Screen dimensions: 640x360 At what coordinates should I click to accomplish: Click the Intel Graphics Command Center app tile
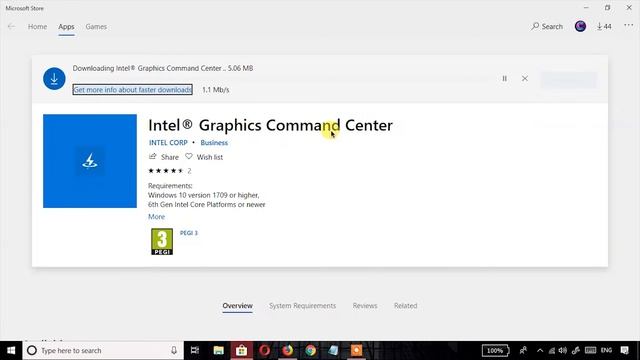pos(90,161)
